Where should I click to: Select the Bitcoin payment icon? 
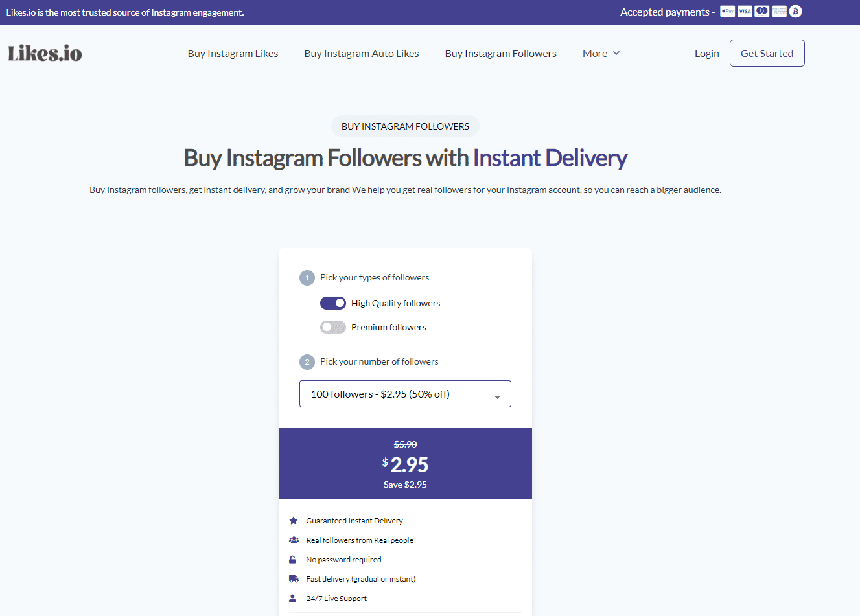795,11
